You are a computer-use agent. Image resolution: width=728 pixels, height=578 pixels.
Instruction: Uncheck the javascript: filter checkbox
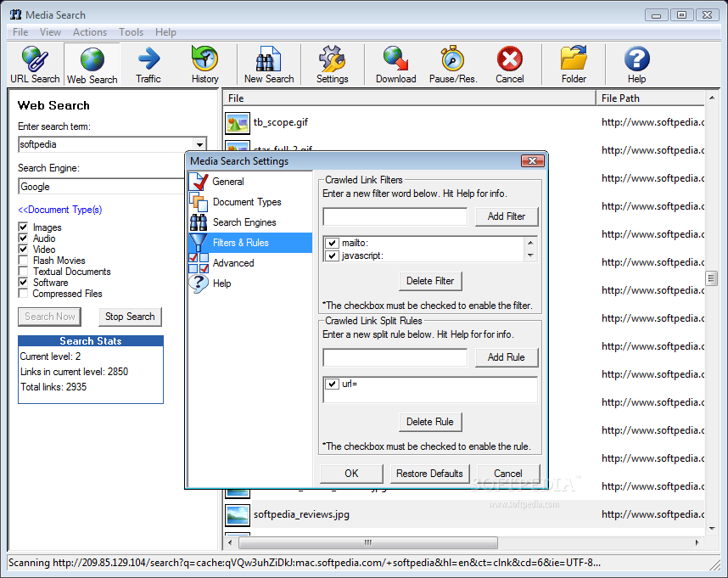(332, 255)
